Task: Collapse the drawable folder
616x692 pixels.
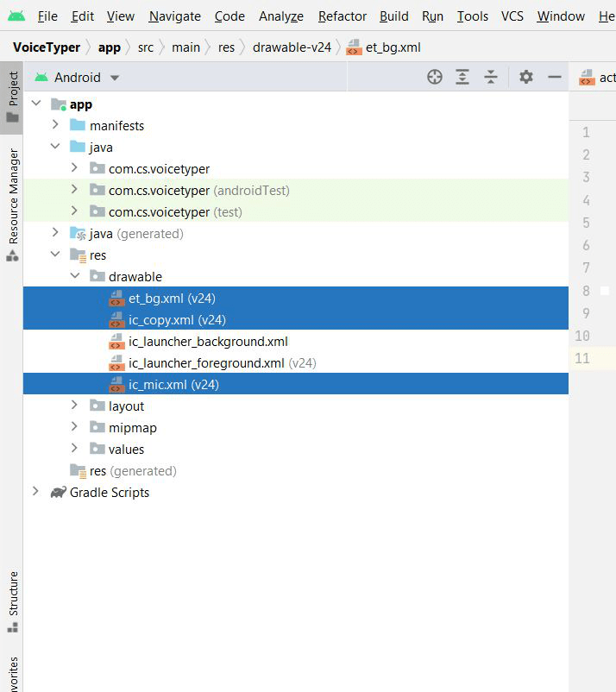Action: click(75, 276)
